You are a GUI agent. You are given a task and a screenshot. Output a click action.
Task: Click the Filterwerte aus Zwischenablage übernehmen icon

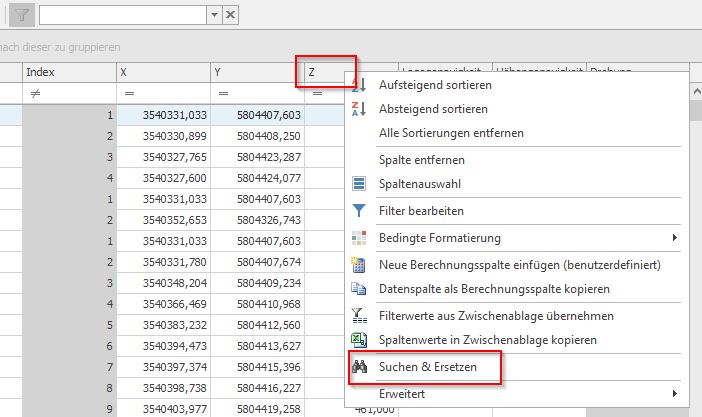[360, 316]
